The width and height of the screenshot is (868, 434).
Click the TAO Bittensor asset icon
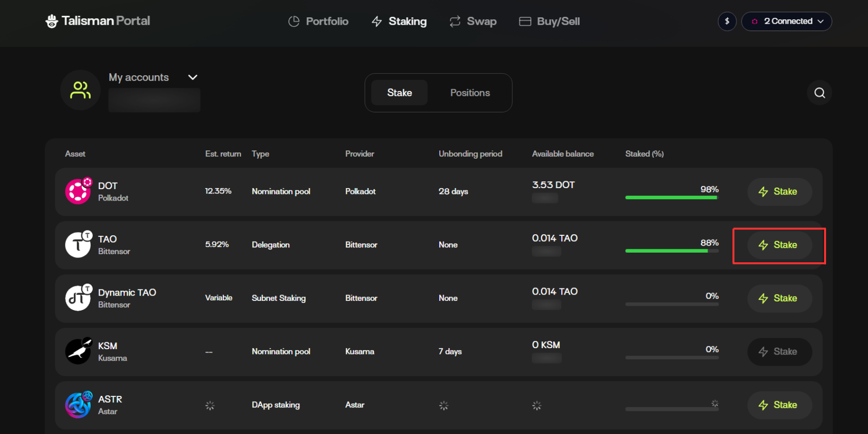[x=78, y=245]
